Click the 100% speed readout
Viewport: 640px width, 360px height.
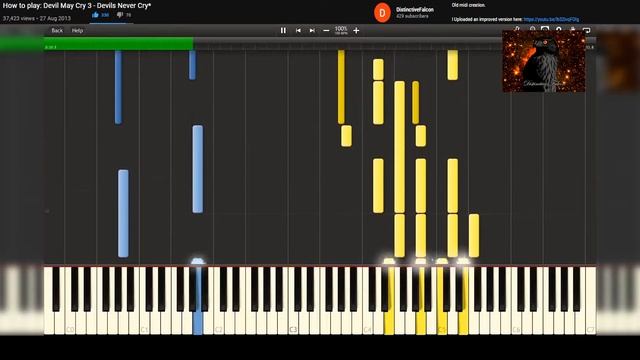coord(341,29)
